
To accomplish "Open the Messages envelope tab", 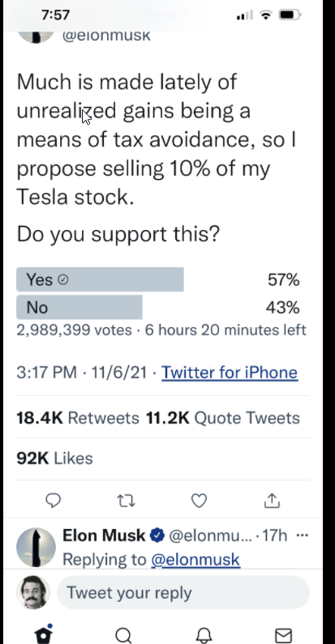I will pos(283,636).
